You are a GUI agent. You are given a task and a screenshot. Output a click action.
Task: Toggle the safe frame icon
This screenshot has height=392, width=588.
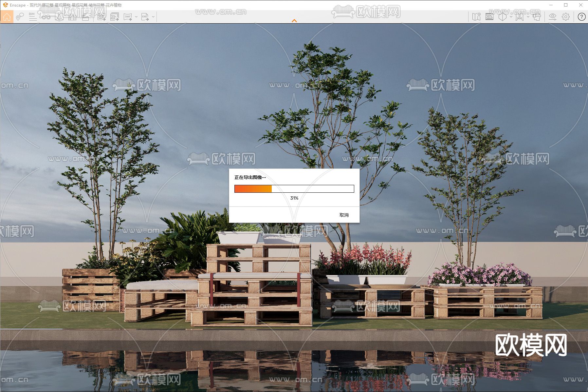(x=489, y=17)
